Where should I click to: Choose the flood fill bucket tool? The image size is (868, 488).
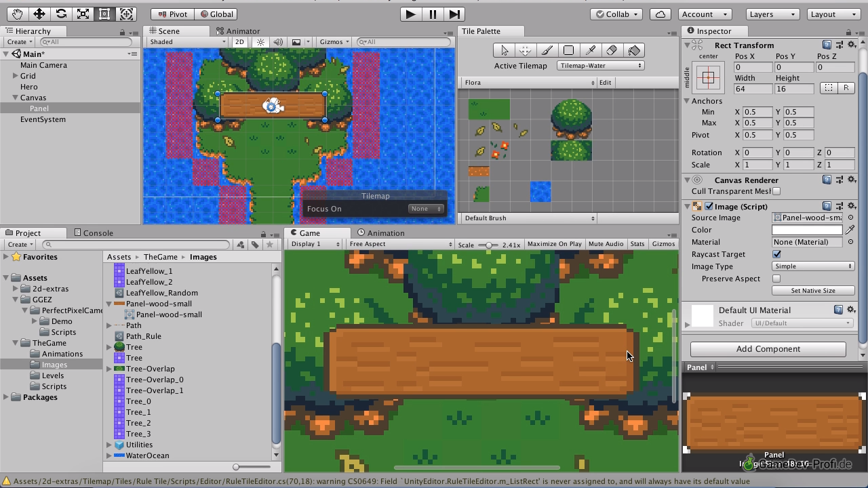(634, 50)
